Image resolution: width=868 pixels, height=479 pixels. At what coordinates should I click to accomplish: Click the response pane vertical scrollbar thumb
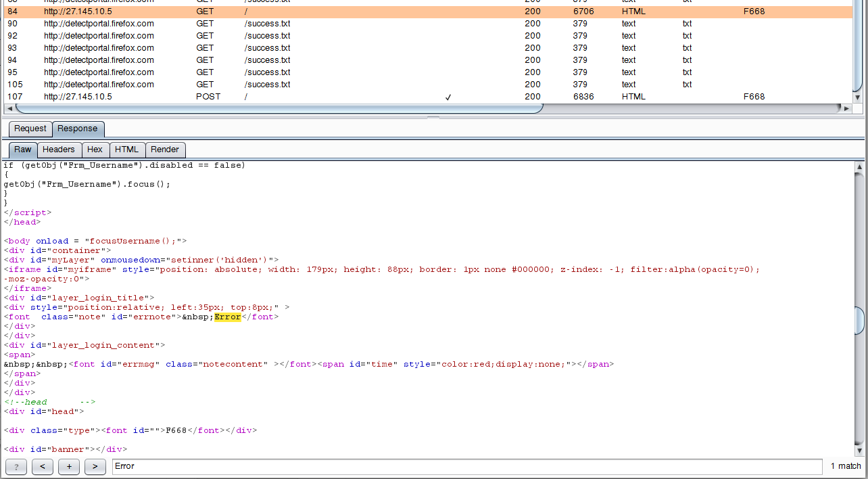point(859,319)
